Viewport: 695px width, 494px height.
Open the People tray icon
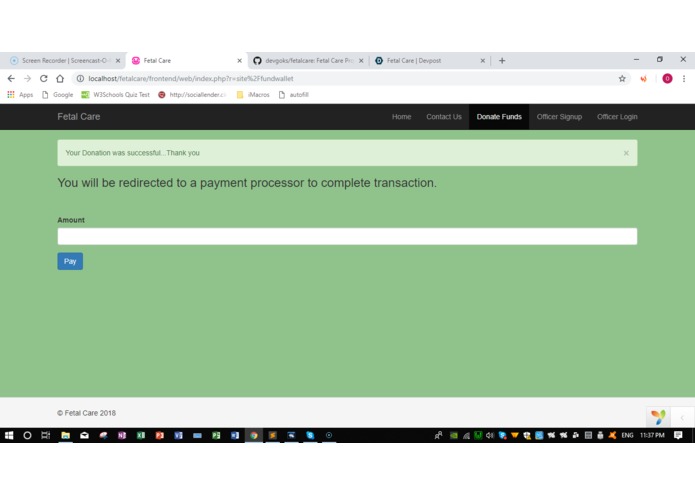point(438,435)
